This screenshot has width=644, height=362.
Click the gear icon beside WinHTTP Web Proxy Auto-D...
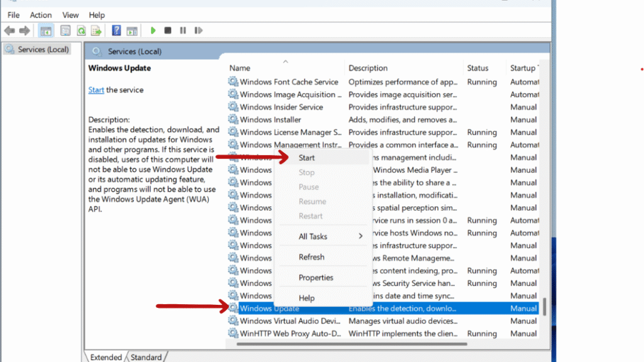pyautogui.click(x=233, y=333)
